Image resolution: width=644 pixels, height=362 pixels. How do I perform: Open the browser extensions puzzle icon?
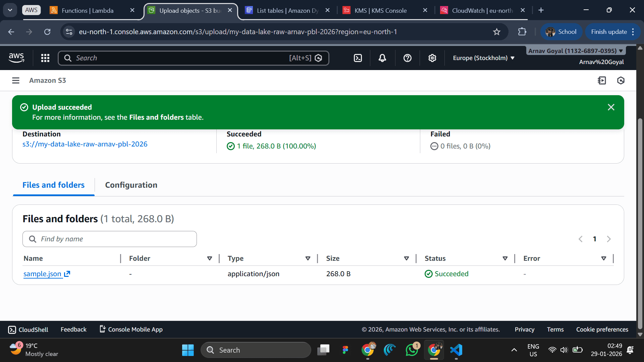point(522,32)
